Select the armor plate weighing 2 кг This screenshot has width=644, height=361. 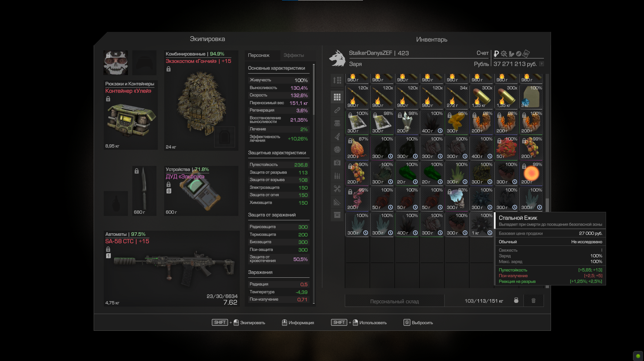(531, 97)
